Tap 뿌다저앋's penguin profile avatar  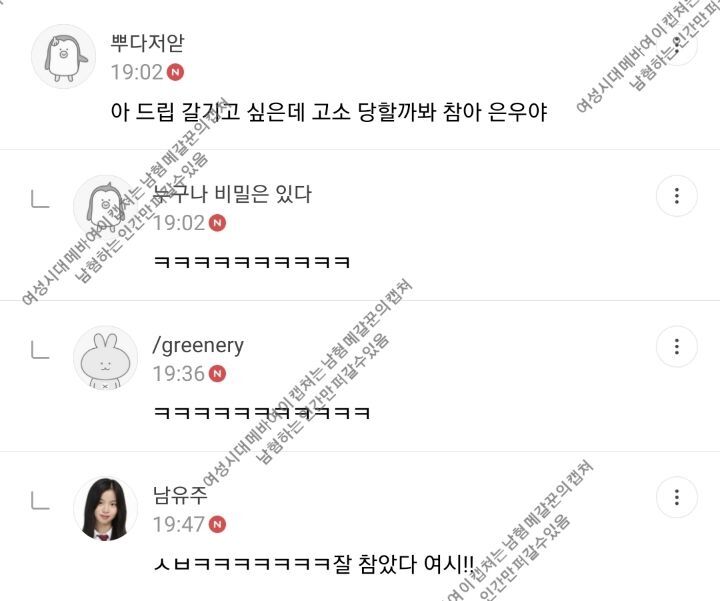(x=63, y=56)
